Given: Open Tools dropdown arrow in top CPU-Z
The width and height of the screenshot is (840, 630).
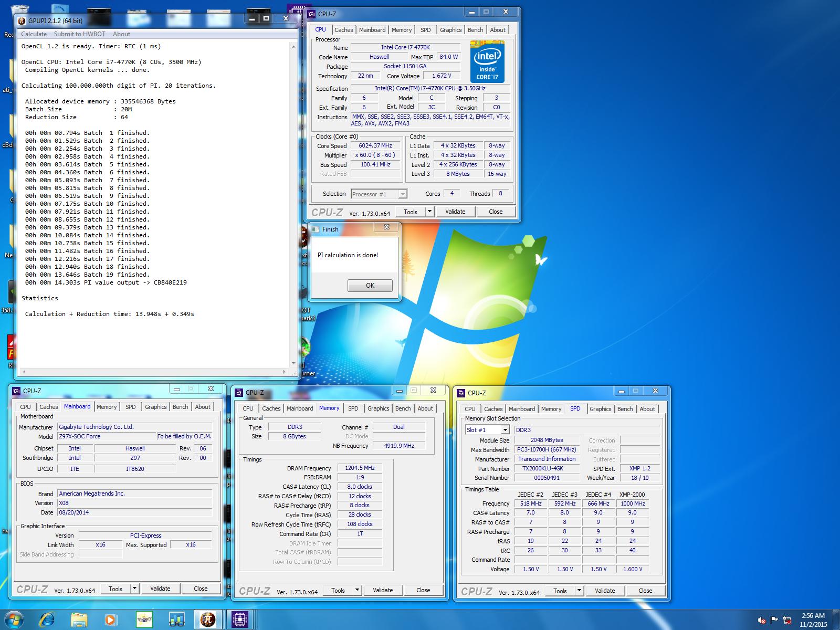Looking at the screenshot, I should click(429, 212).
